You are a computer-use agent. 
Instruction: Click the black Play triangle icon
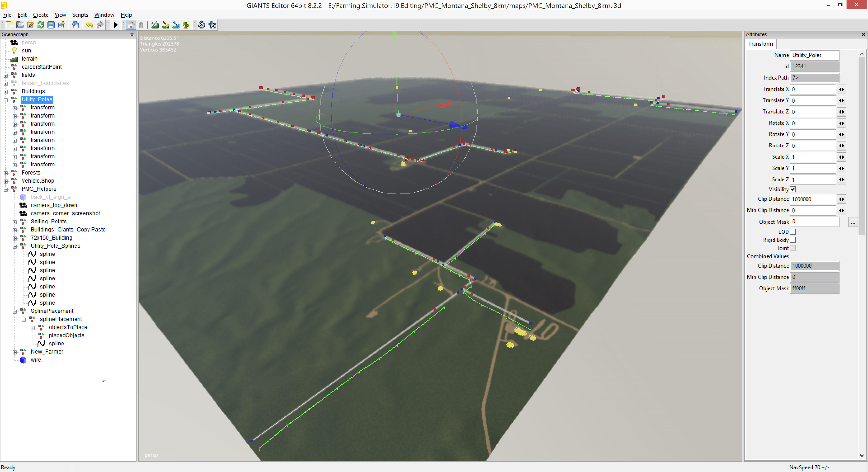pyautogui.click(x=116, y=25)
